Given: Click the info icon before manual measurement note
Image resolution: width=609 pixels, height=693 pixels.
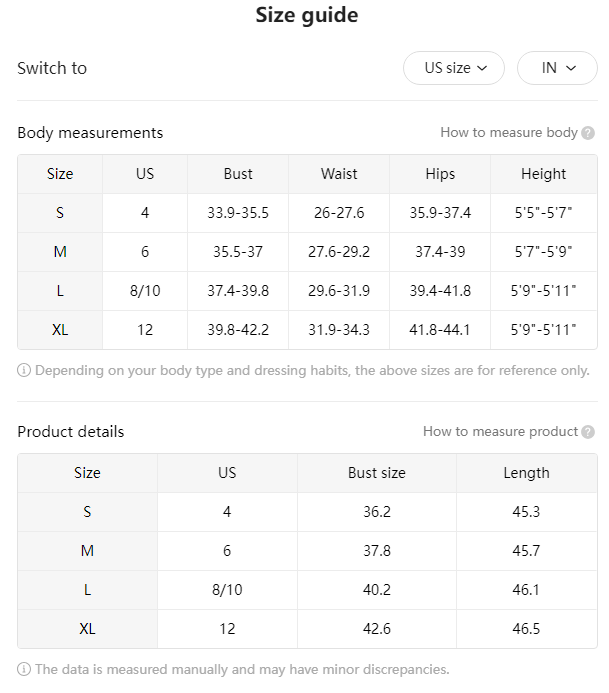Looking at the screenshot, I should 24,669.
